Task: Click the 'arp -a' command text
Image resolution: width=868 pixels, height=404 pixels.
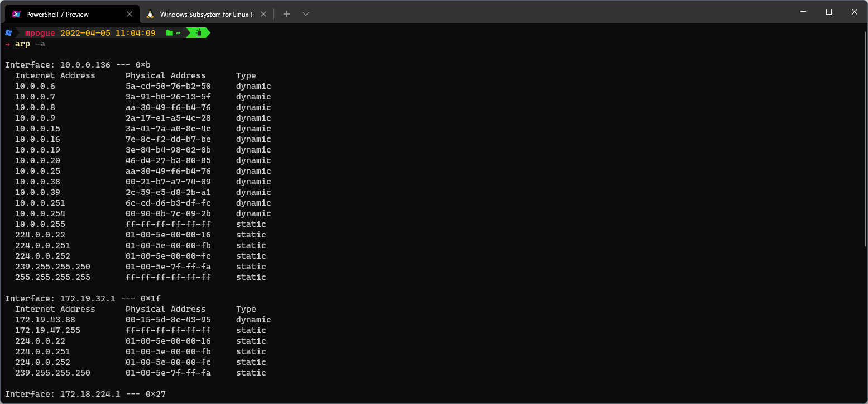Action: tap(30, 44)
